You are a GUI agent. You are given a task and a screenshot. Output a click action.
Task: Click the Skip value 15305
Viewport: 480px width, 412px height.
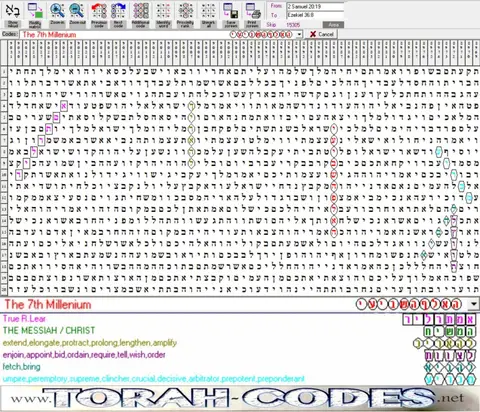(293, 25)
